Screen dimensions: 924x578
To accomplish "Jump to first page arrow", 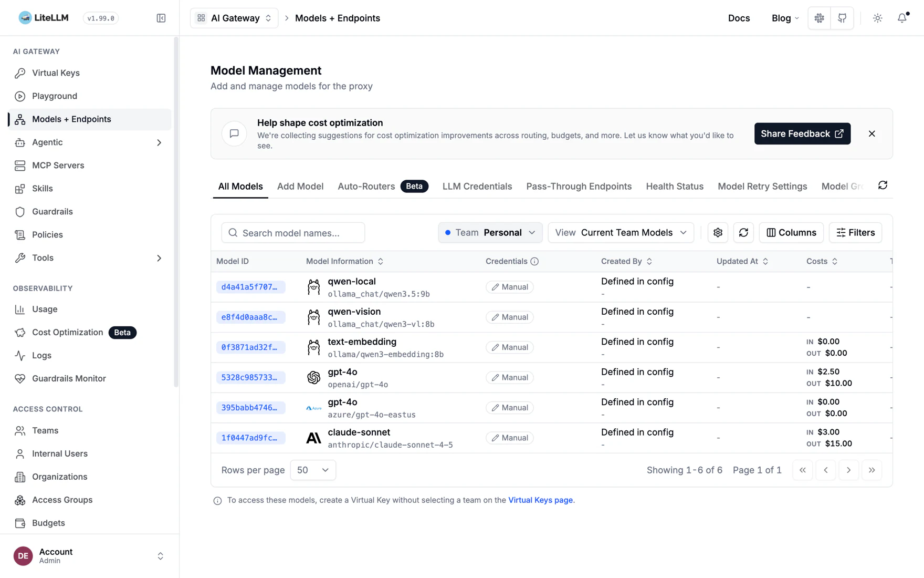I will coord(802,470).
